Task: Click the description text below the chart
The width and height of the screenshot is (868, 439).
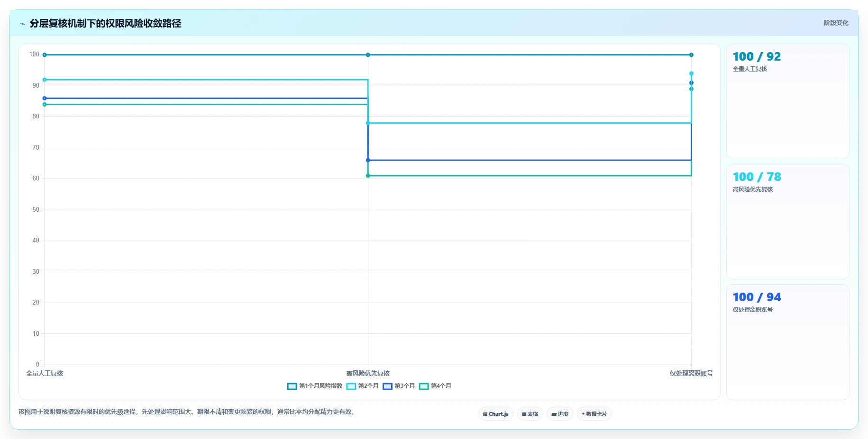Action: pos(187,412)
